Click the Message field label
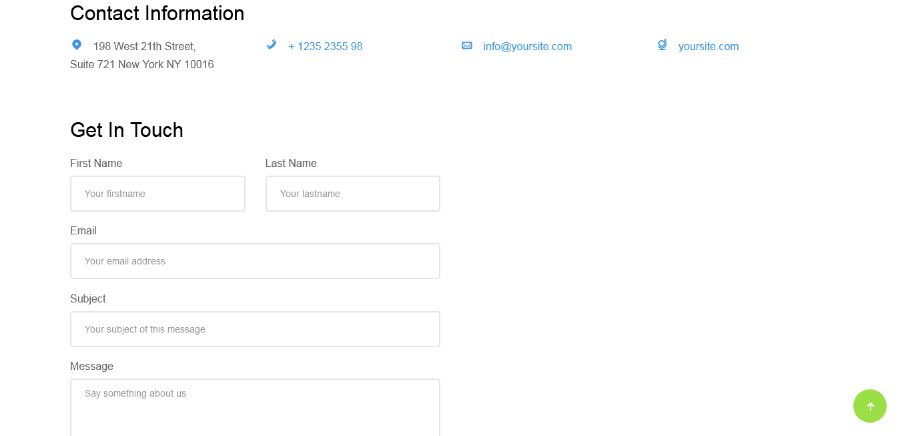The image size is (900, 436). pos(92,367)
